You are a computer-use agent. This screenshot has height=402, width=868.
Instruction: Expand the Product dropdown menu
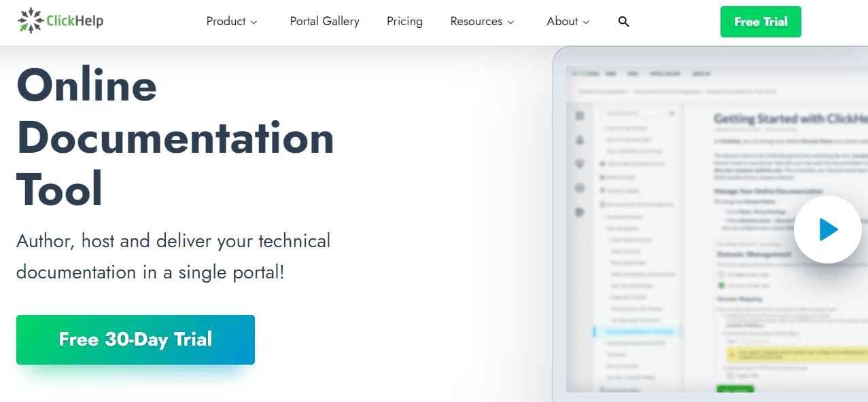pyautogui.click(x=232, y=22)
